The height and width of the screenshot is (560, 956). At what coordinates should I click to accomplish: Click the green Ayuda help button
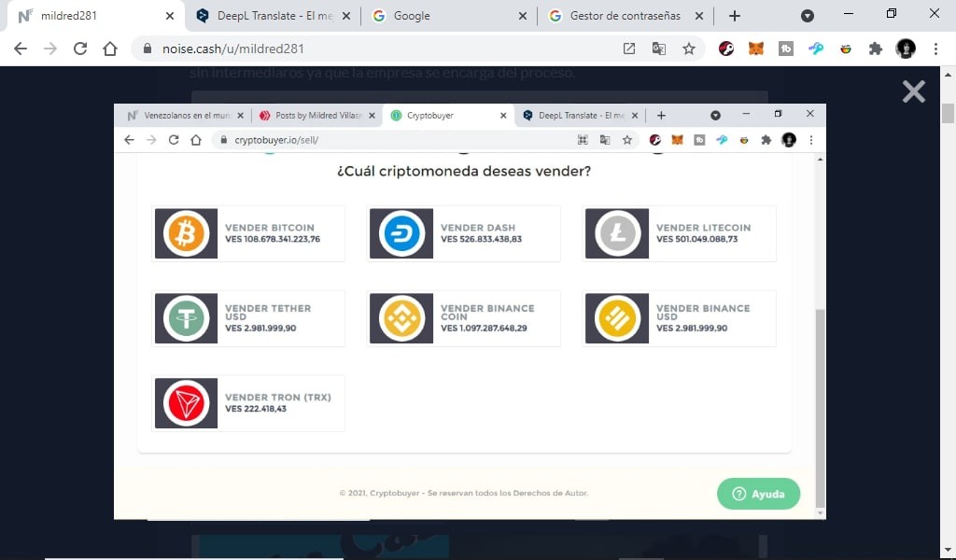758,494
